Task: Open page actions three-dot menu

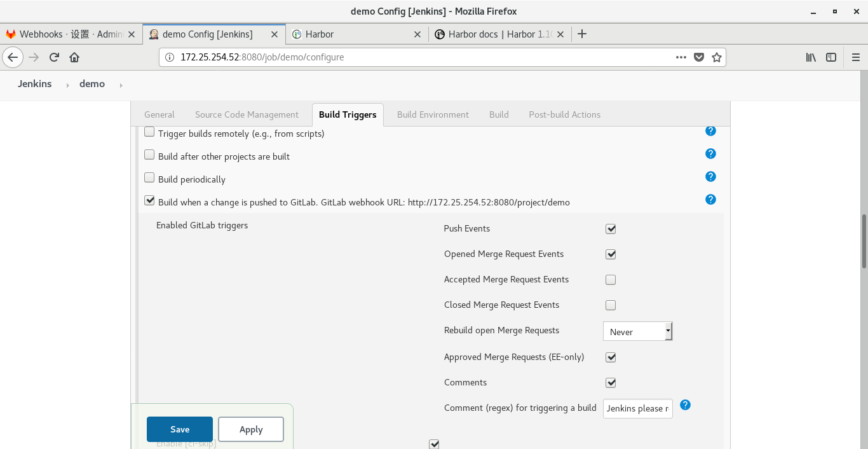Action: [x=681, y=57]
